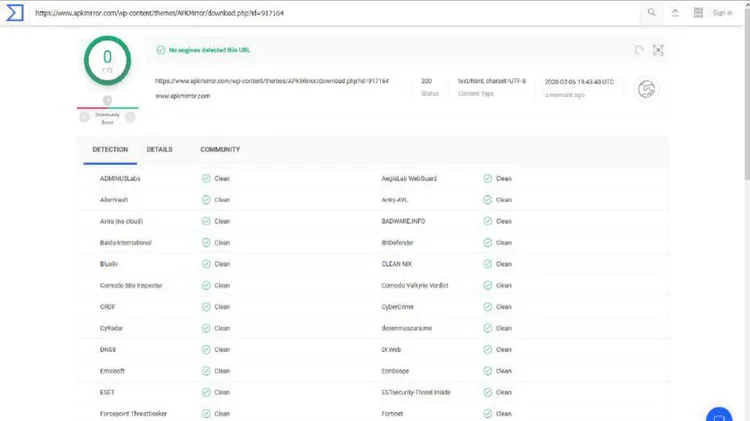The image size is (750, 421).
Task: Click the 'text/html; charset=UTF-8' content type
Action: point(492,81)
